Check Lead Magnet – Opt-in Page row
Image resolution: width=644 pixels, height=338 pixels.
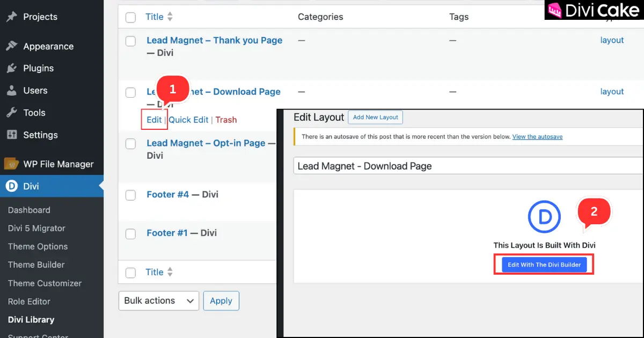pyautogui.click(x=130, y=144)
